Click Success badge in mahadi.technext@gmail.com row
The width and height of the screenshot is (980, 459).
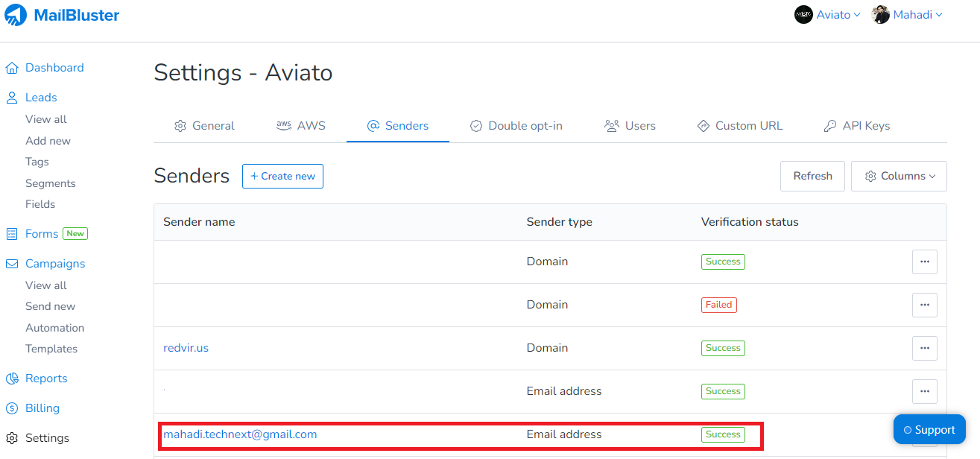[723, 434]
